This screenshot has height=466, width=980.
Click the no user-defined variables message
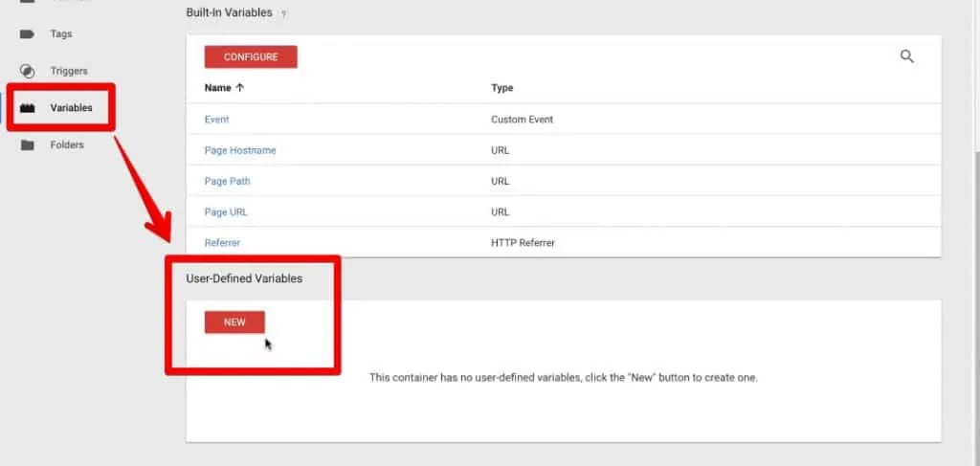[x=563, y=378]
